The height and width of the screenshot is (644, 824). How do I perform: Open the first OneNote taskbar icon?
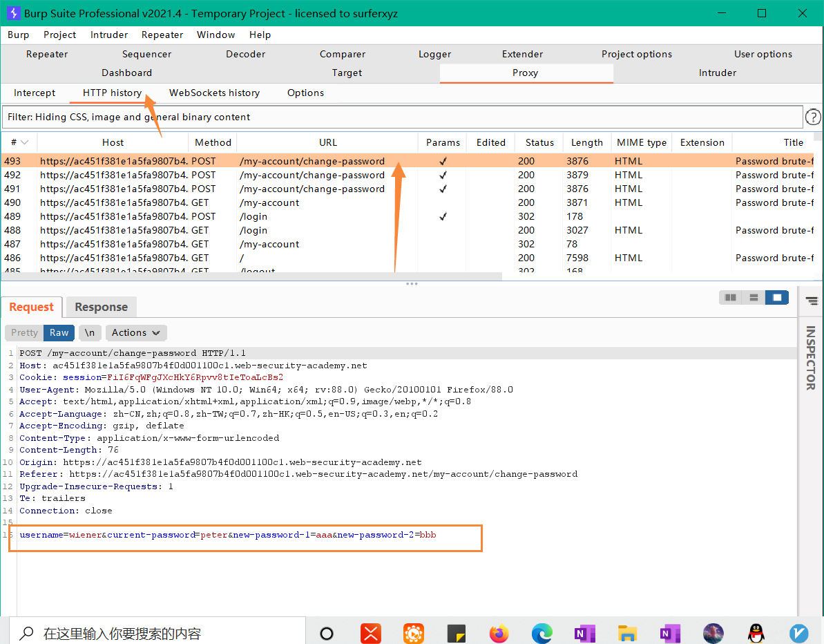tap(584, 634)
